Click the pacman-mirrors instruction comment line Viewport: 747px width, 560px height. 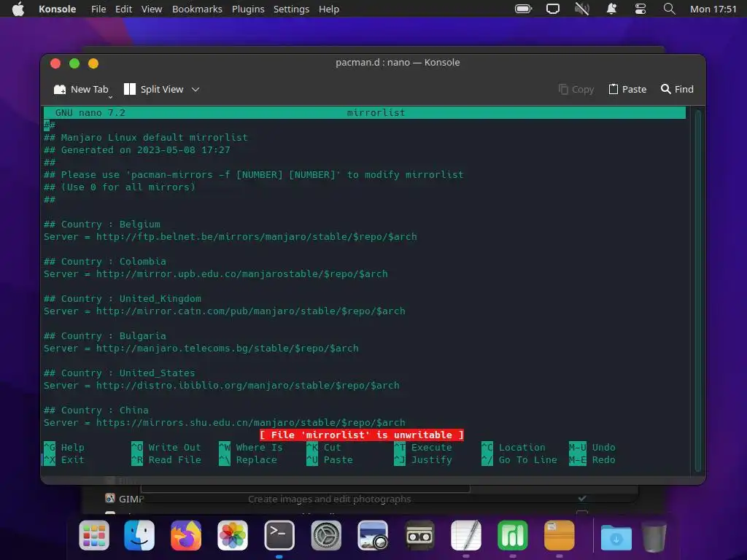pos(253,175)
